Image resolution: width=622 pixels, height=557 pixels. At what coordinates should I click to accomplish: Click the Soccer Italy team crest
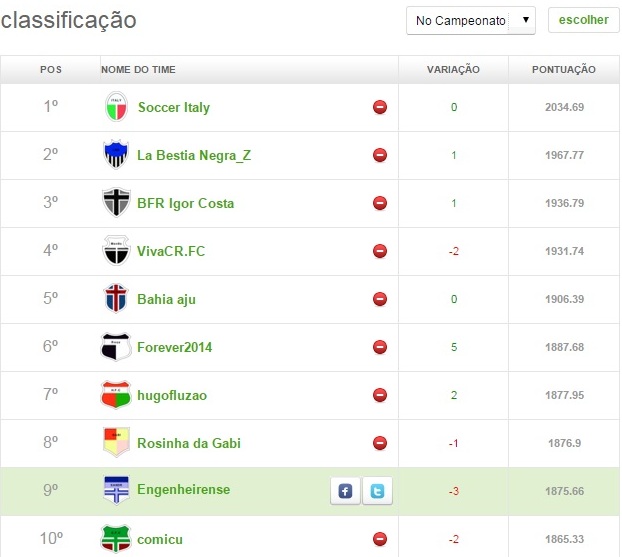pos(117,107)
